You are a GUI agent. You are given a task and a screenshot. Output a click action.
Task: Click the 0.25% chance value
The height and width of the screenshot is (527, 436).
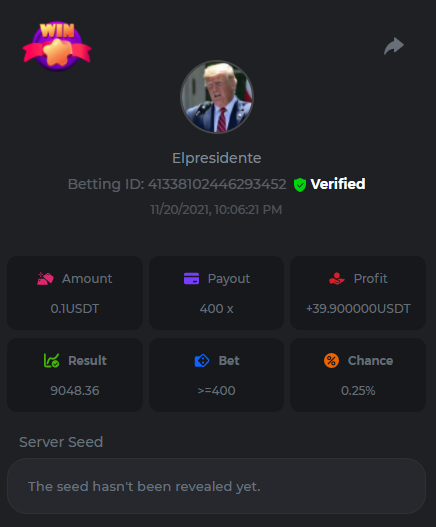coord(358,391)
